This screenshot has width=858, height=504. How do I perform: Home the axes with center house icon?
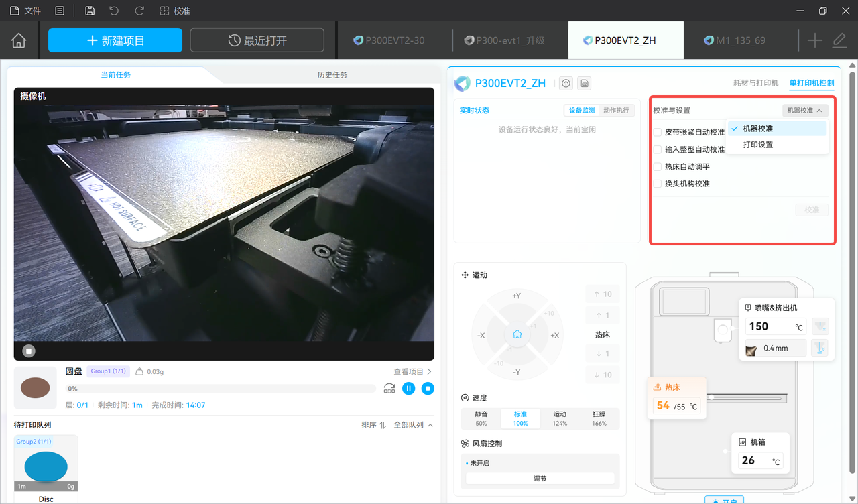click(517, 334)
